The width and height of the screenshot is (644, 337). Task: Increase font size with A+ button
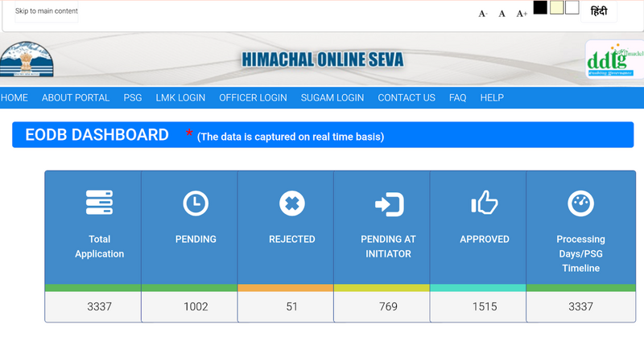click(522, 14)
